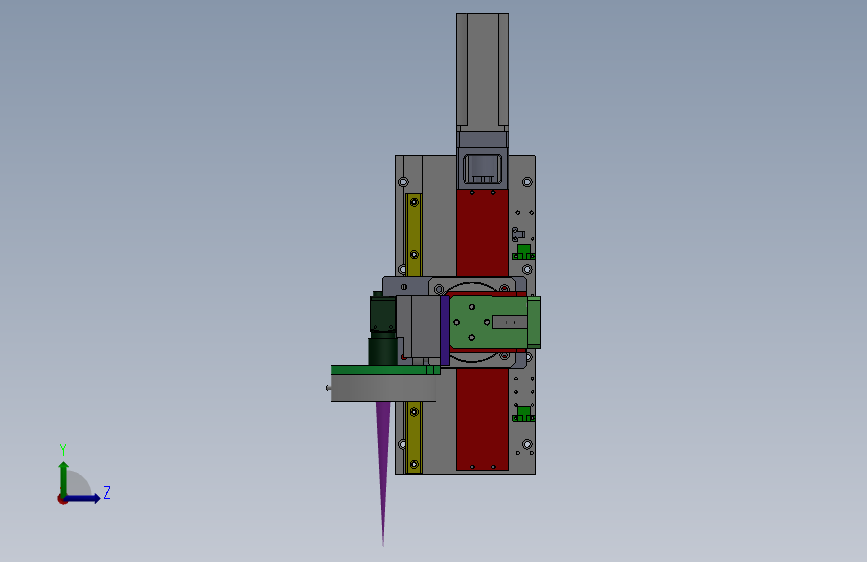
Task: Select the upper green sensor block on right
Action: coord(523,252)
